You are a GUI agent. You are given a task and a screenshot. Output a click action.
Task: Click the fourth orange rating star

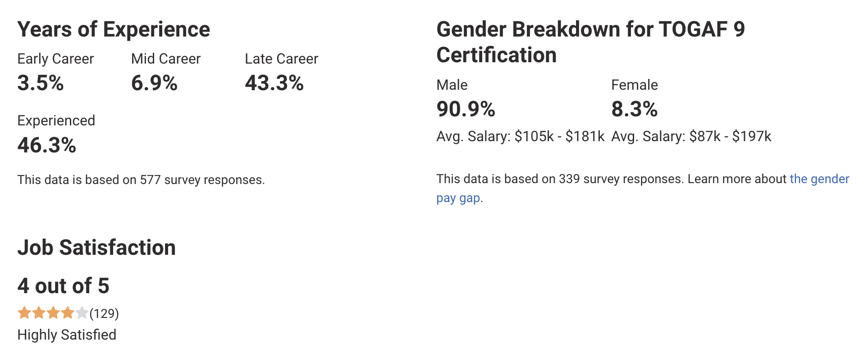(68, 313)
